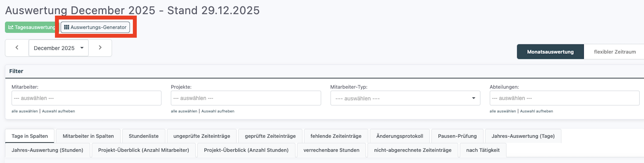Go to next month with right chevron
Screen dimensions: 644x163
(x=100, y=47)
